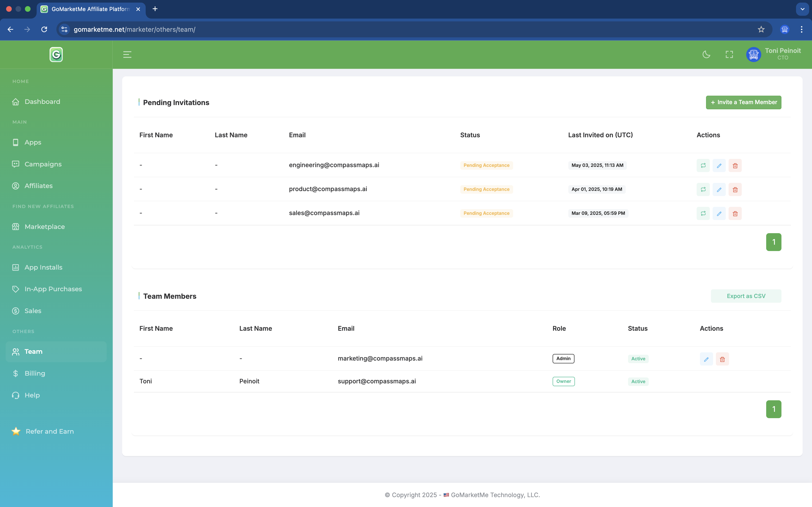Navigate to Affiliates
This screenshot has width=812, height=507.
(56, 186)
